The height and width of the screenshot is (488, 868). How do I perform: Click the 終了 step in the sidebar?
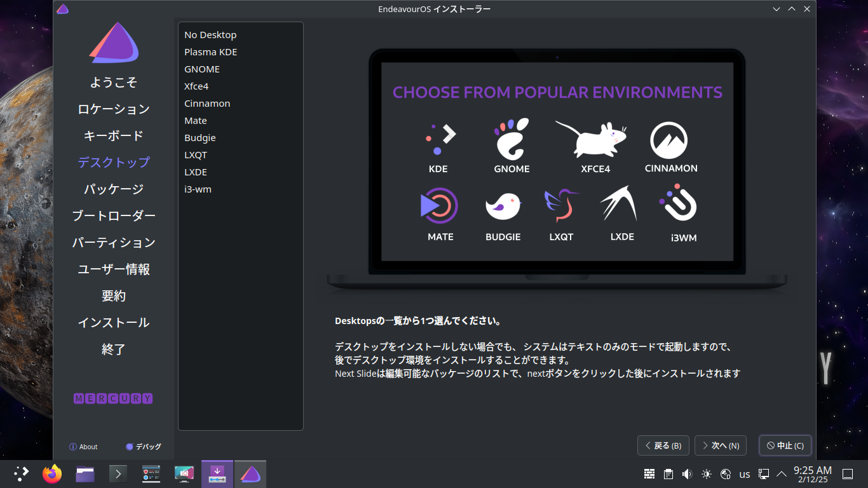pos(114,349)
